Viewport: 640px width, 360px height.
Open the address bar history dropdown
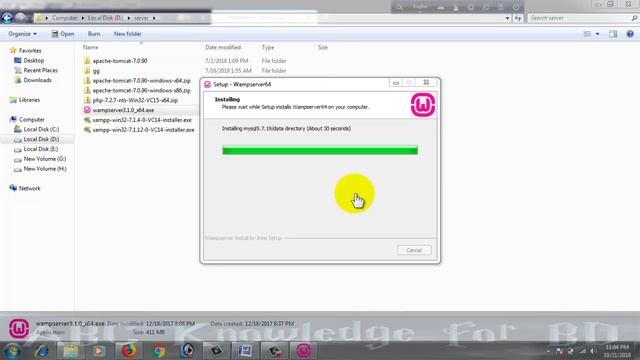coord(507,18)
